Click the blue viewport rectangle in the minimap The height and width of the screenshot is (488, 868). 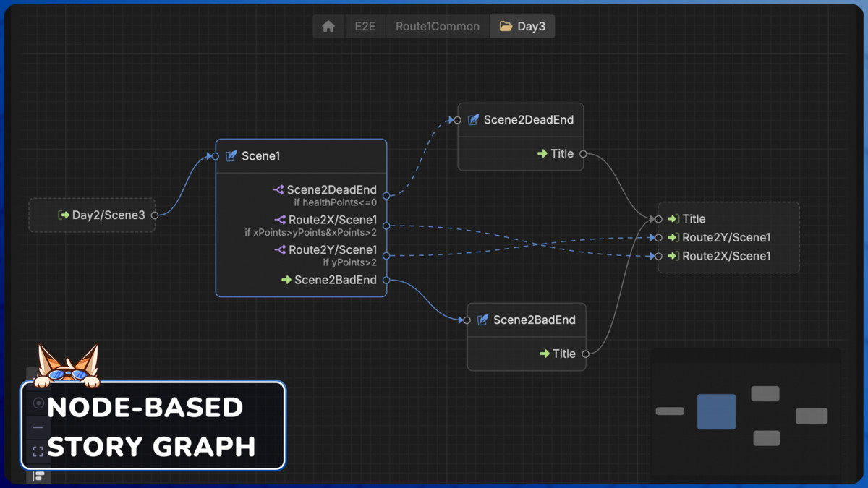pyautogui.click(x=715, y=411)
